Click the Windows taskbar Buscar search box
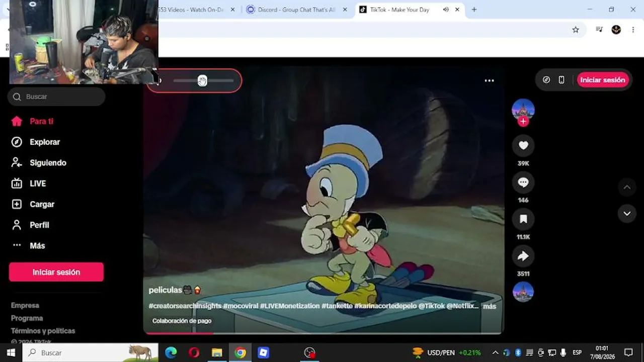 pos(91,352)
